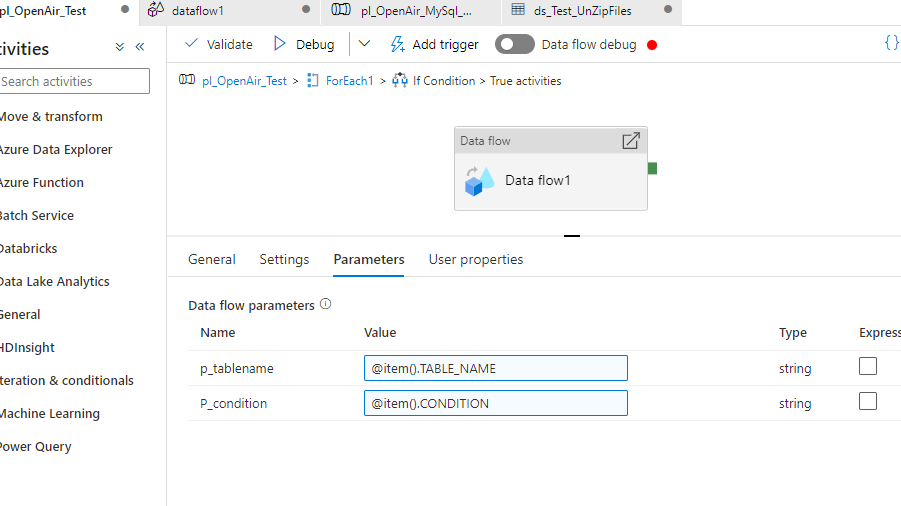
Task: Switch to the General tab
Action: (211, 260)
